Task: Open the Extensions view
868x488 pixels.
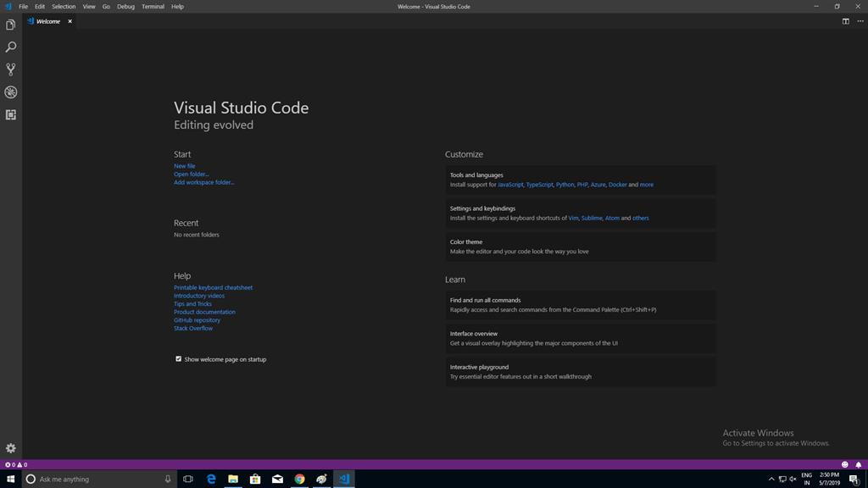Action: click(x=10, y=114)
